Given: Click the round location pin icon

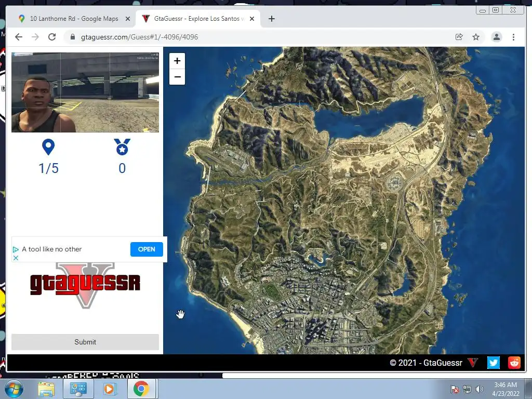Looking at the screenshot, I should (x=48, y=147).
